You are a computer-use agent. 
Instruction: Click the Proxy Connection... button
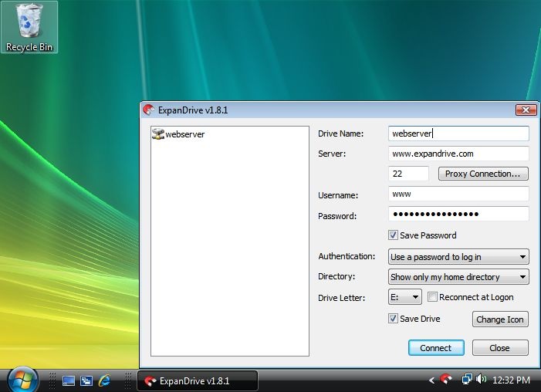click(483, 174)
